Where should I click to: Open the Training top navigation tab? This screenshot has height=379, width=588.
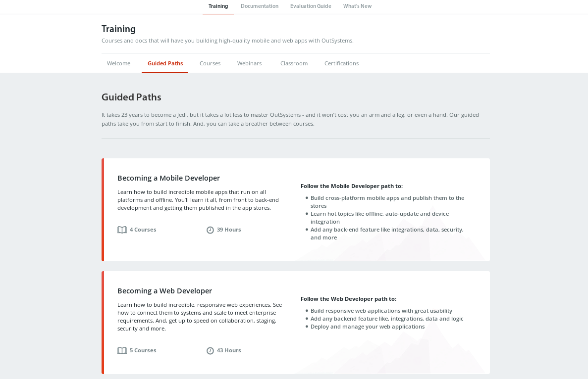(218, 6)
